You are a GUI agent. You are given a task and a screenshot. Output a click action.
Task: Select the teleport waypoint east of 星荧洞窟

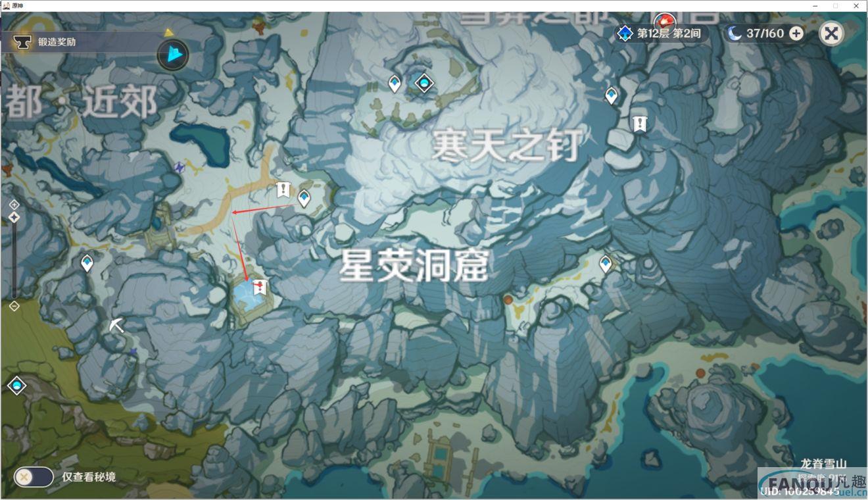(x=606, y=264)
